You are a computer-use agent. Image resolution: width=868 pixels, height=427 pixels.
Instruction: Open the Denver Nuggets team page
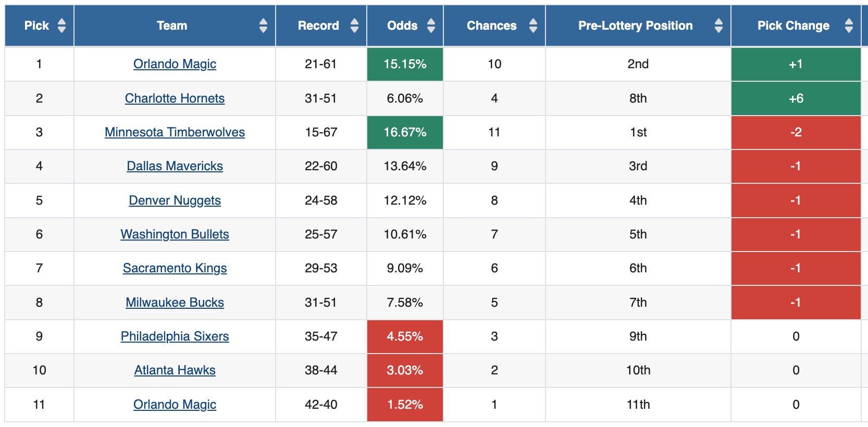coord(175,200)
